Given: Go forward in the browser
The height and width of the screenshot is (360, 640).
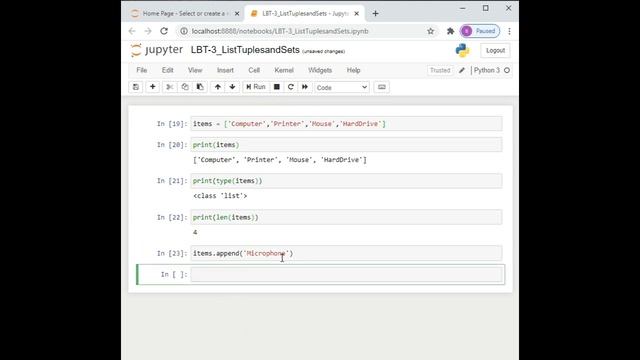Looking at the screenshot, I should pyautogui.click(x=148, y=31).
